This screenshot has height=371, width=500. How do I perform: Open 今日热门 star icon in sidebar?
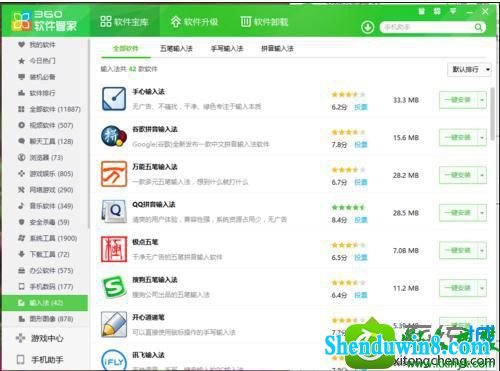22,61
